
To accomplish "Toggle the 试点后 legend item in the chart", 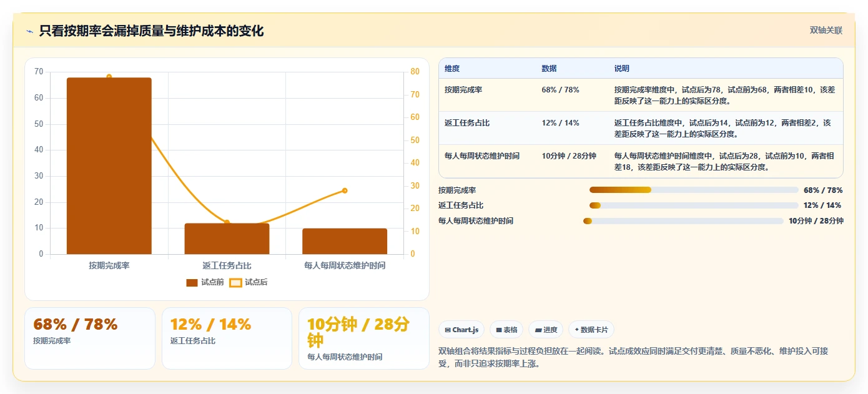I will click(249, 282).
